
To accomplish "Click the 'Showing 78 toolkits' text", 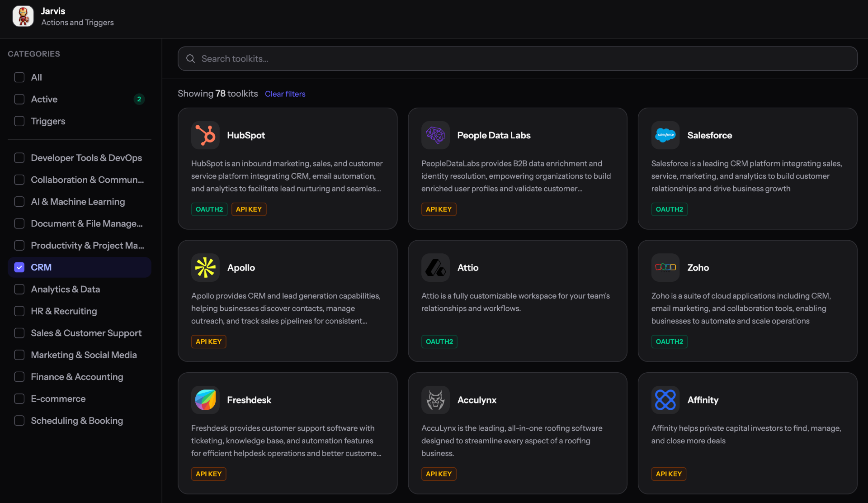I will pos(218,94).
